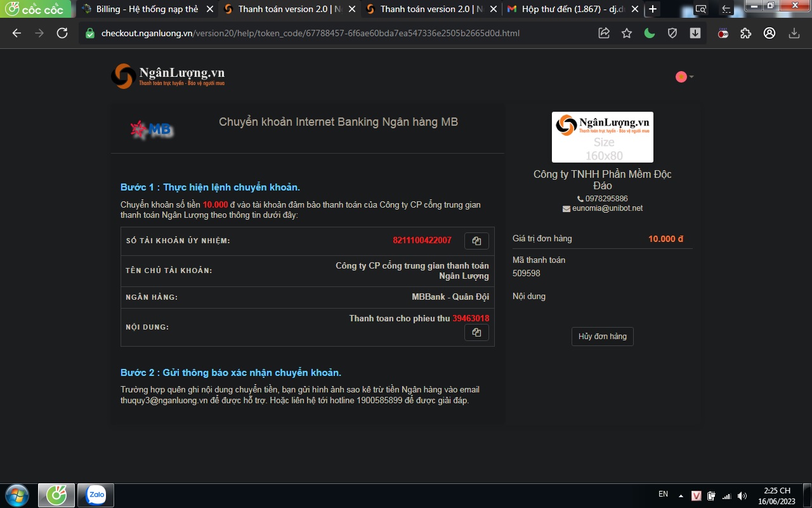The image size is (812, 508).
Task: Close the Billing tab
Action: [x=209, y=9]
